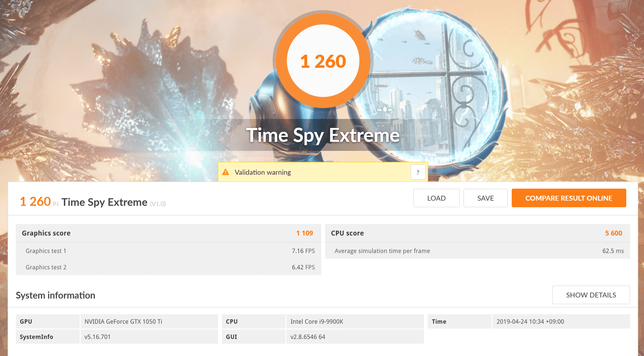
Task: Click Average simulation time per frame row
Action: (x=477, y=251)
